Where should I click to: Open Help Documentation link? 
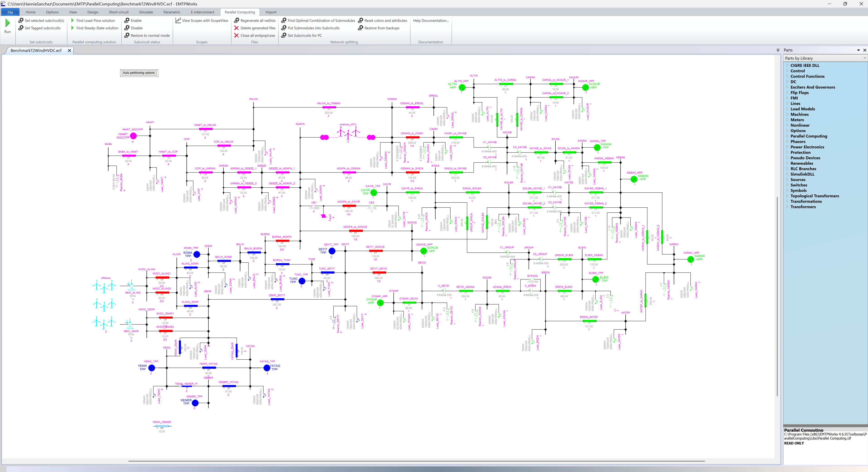coord(431,21)
